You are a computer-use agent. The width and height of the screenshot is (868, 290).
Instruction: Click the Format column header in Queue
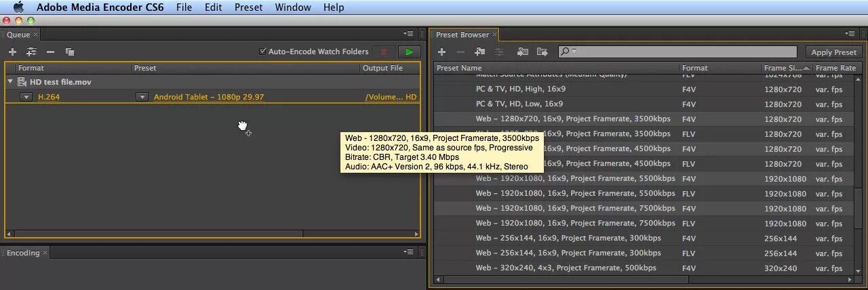pos(73,68)
